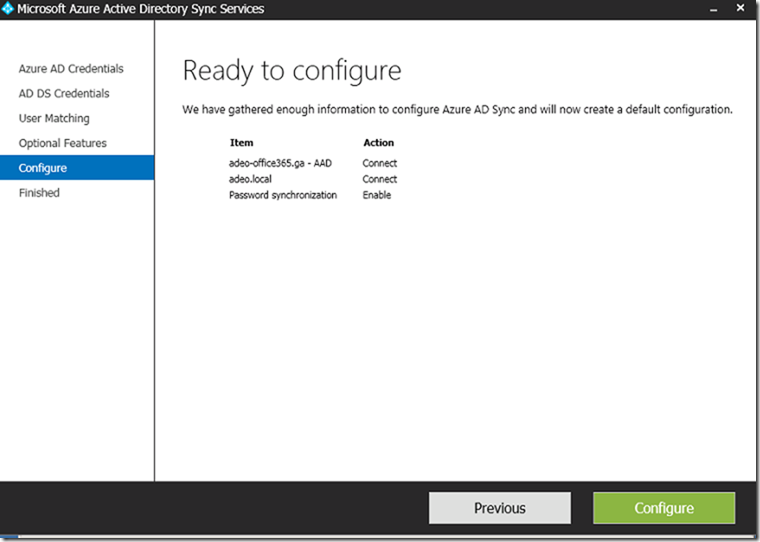Viewport: 760px width, 542px height.
Task: Click the Azure AD Sync title bar icon
Action: [8, 8]
